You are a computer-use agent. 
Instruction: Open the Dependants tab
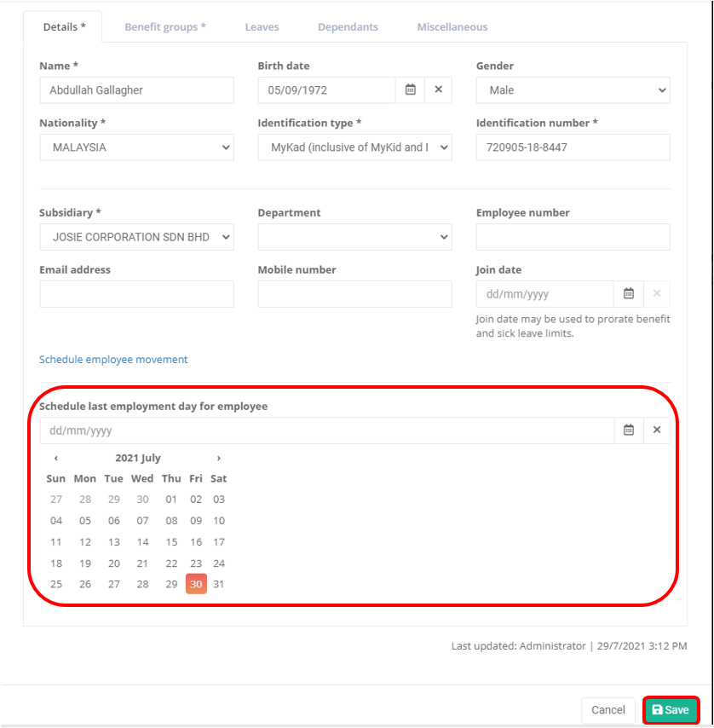pos(348,27)
